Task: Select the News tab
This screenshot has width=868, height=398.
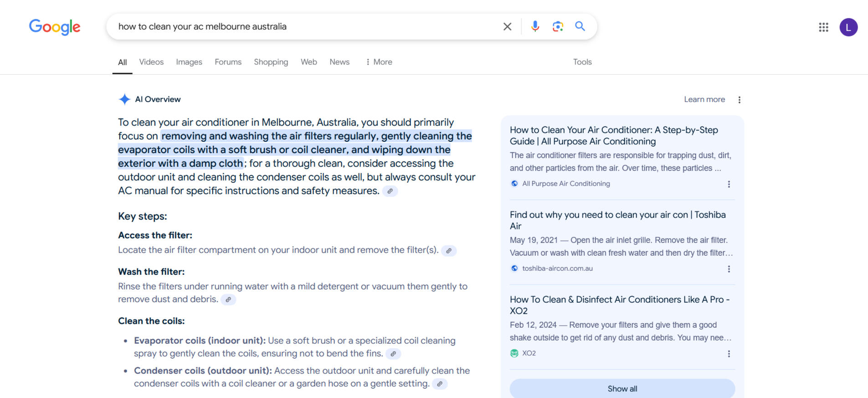Action: 339,62
